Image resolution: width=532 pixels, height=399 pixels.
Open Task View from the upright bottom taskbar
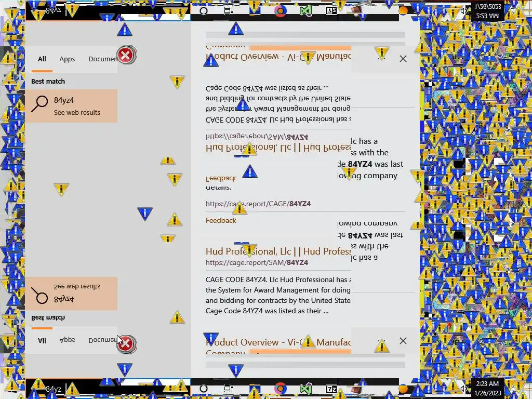click(x=229, y=389)
